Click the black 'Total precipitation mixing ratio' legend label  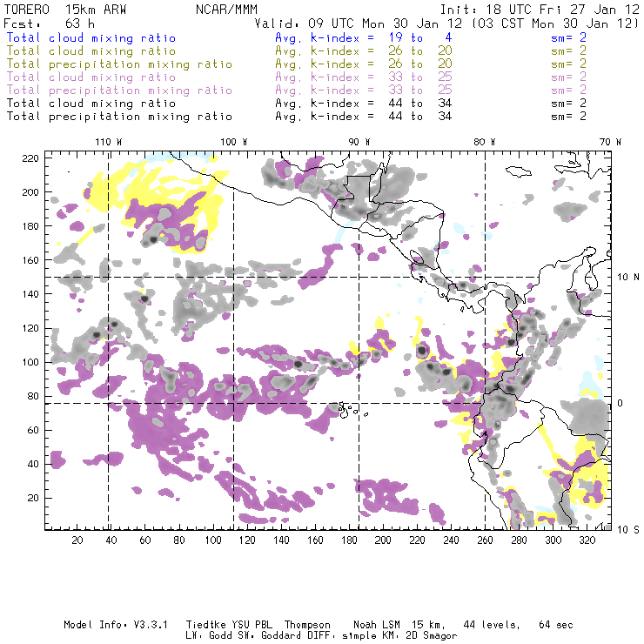[x=119, y=117]
